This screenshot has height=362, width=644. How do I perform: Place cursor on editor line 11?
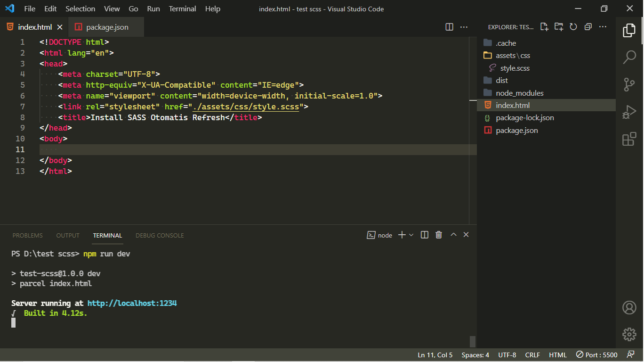pos(258,149)
